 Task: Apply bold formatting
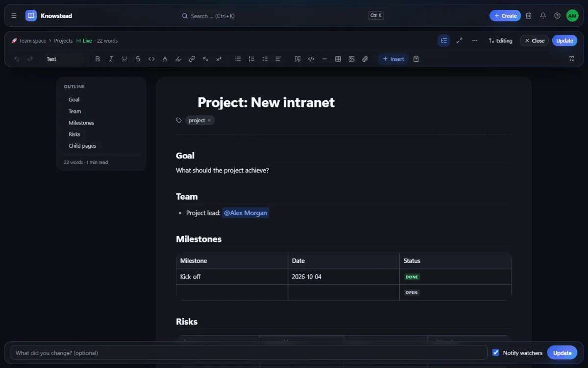pyautogui.click(x=98, y=59)
